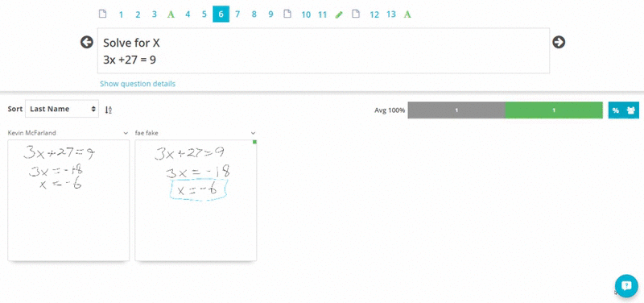
Task: Go to the next question with right arrow
Action: pos(559,42)
